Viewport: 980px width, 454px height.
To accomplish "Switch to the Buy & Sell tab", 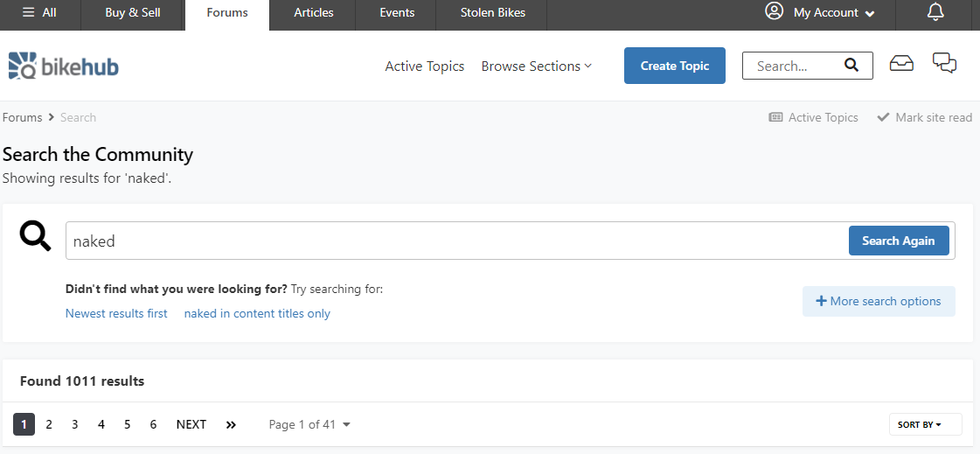I will (133, 13).
